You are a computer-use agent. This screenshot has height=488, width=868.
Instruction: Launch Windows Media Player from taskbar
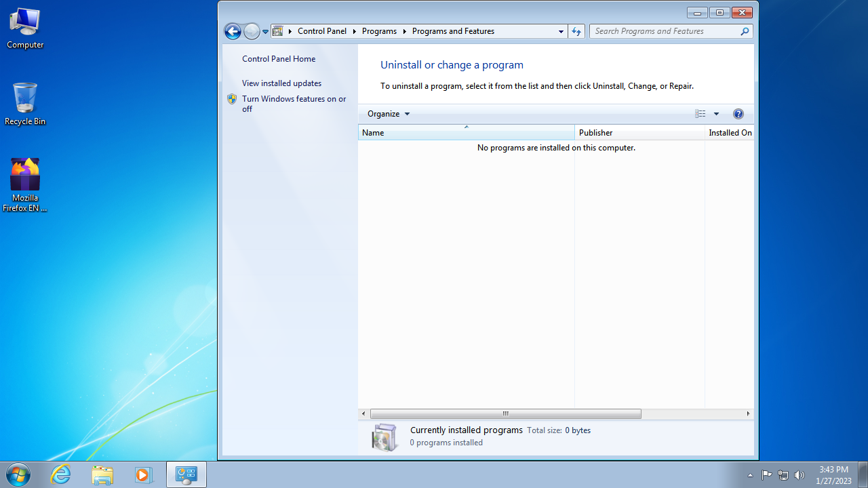click(x=143, y=474)
